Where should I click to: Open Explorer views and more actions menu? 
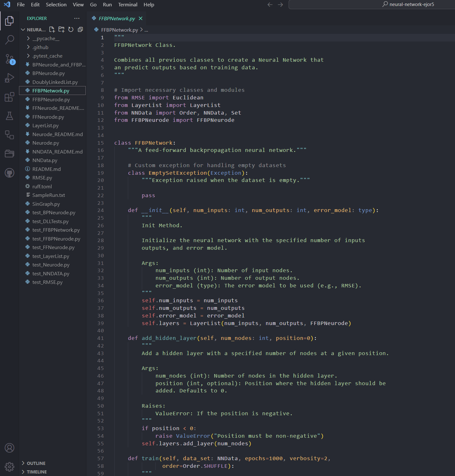[77, 18]
